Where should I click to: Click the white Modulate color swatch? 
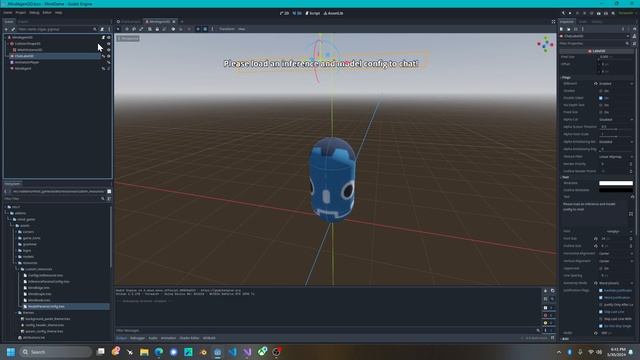pyautogui.click(x=616, y=183)
